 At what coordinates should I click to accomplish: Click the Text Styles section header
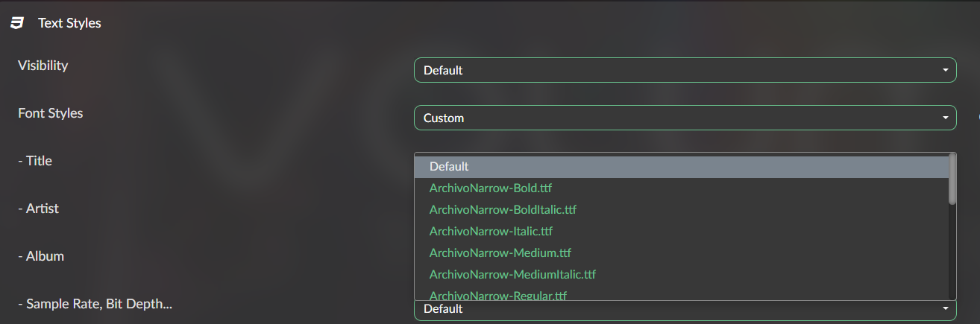(x=69, y=23)
